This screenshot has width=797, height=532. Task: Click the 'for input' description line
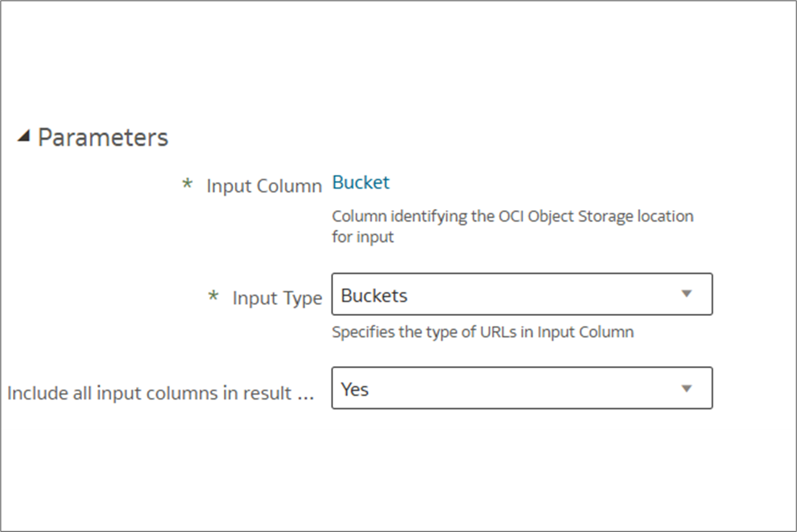(363, 237)
